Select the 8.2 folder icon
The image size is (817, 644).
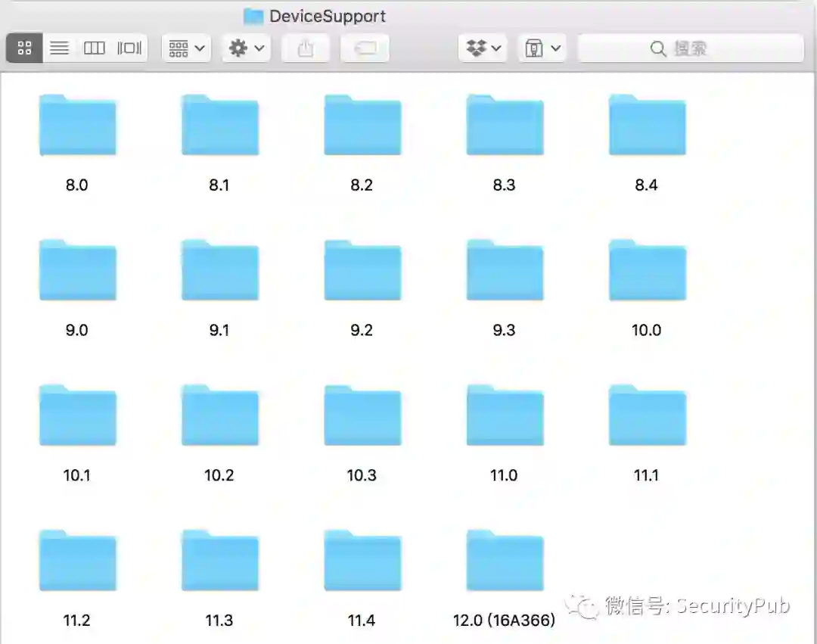click(x=362, y=125)
